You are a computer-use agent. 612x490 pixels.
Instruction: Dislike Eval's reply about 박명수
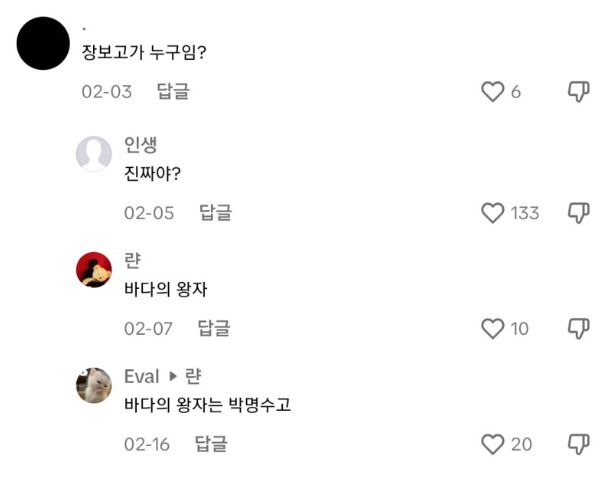tap(579, 444)
